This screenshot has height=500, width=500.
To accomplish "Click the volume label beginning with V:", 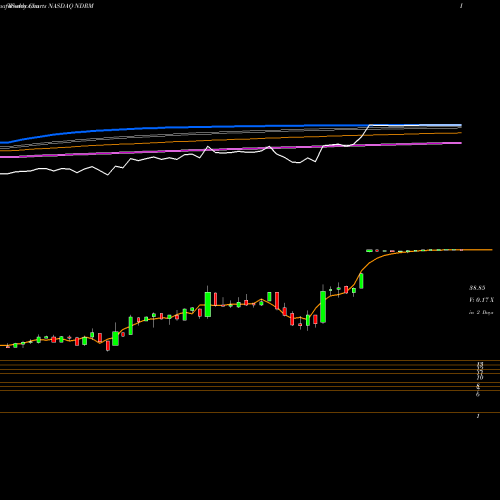I will 481,300.
